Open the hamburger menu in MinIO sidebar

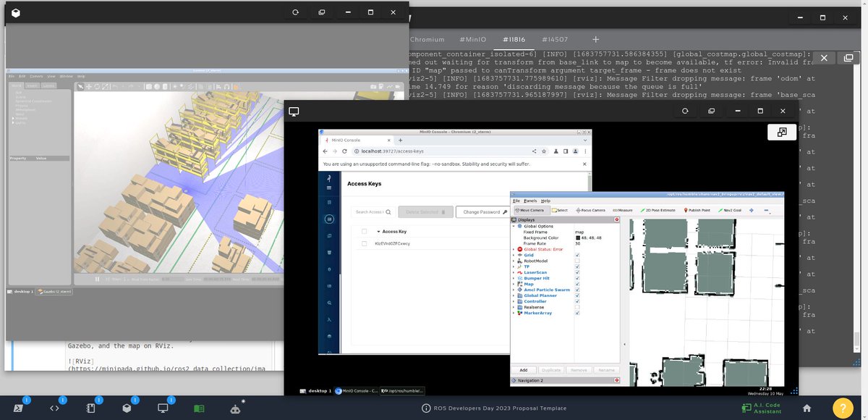pyautogui.click(x=328, y=187)
